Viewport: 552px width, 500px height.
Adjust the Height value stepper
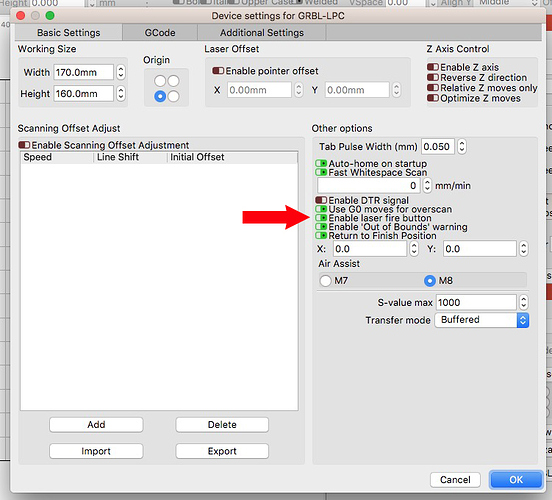[121, 94]
